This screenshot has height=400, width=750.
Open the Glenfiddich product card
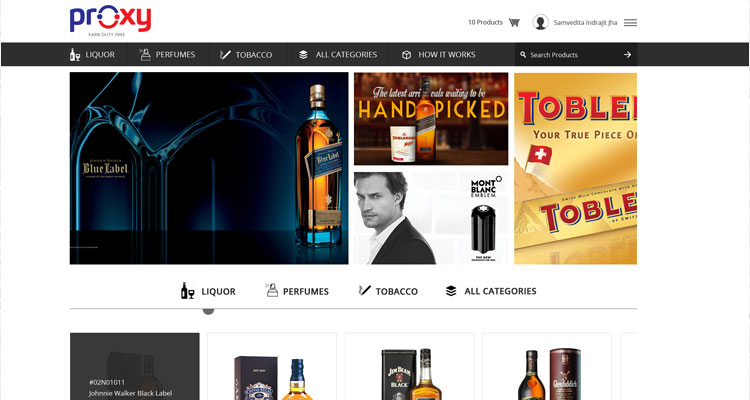pyautogui.click(x=547, y=366)
